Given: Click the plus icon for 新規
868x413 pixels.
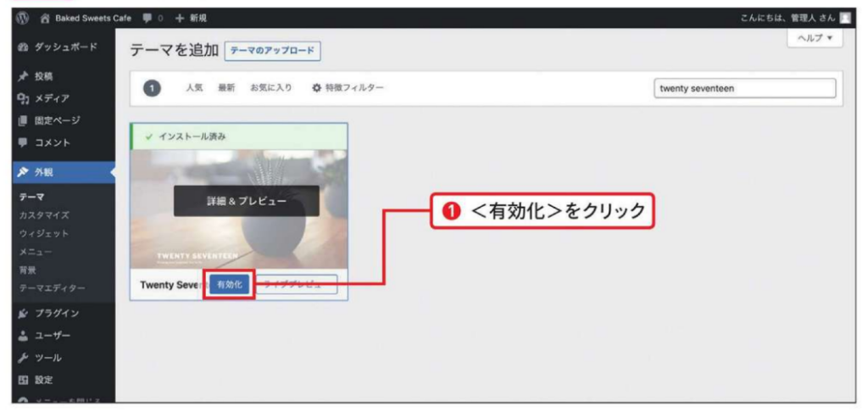Looking at the screenshot, I should pos(177,18).
